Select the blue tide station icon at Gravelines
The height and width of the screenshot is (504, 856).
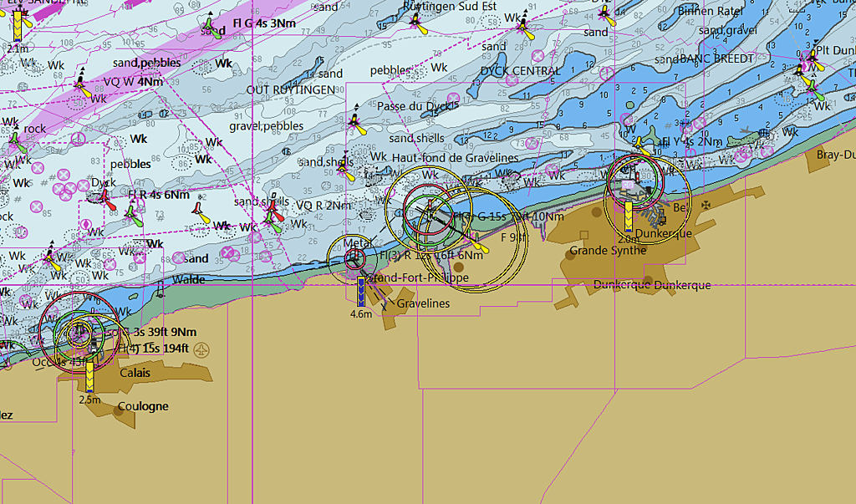pyautogui.click(x=361, y=292)
